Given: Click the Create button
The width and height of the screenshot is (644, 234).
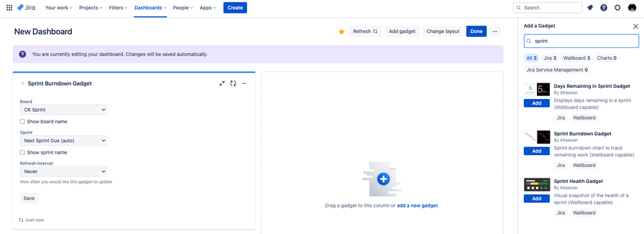Looking at the screenshot, I should click(x=235, y=8).
